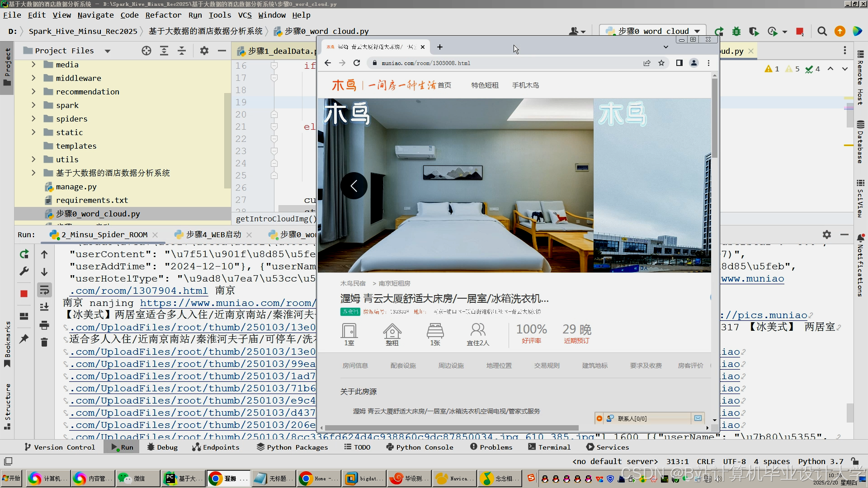Pin the Run tab with pin icon

tap(24, 338)
